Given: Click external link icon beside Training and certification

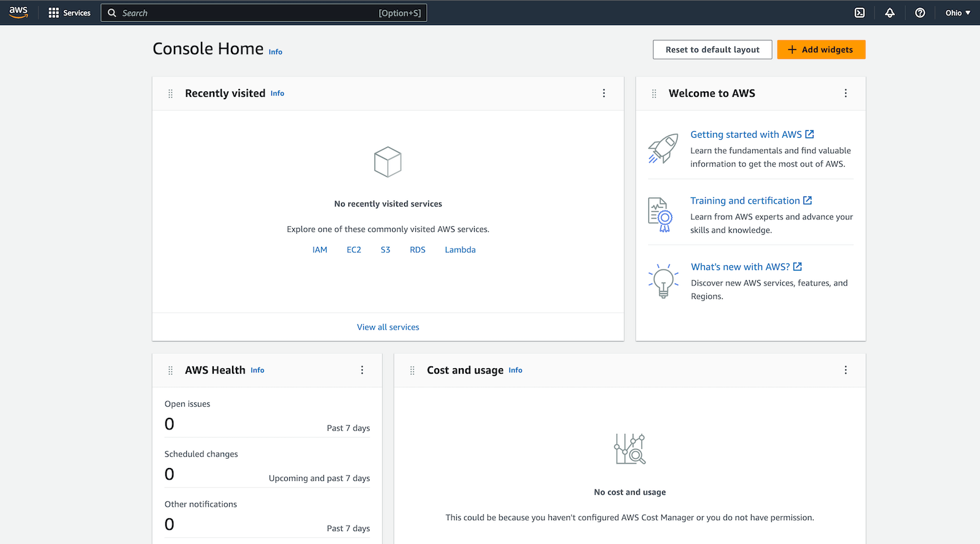Looking at the screenshot, I should click(x=808, y=200).
